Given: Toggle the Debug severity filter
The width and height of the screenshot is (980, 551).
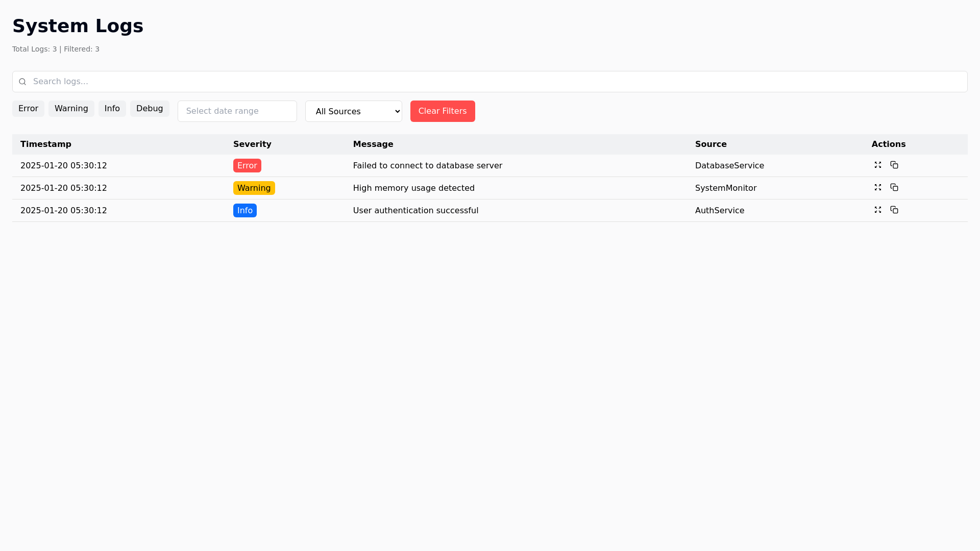Looking at the screenshot, I should click(x=150, y=109).
